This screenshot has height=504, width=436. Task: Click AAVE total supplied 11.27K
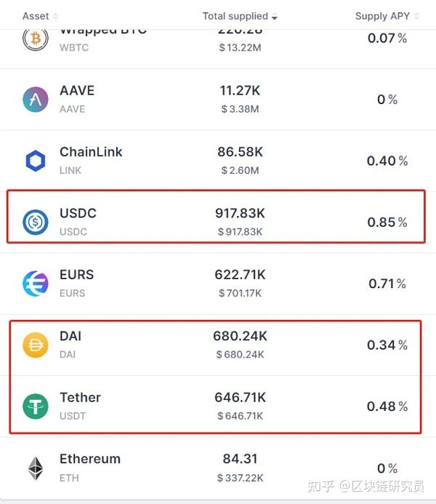point(240,91)
